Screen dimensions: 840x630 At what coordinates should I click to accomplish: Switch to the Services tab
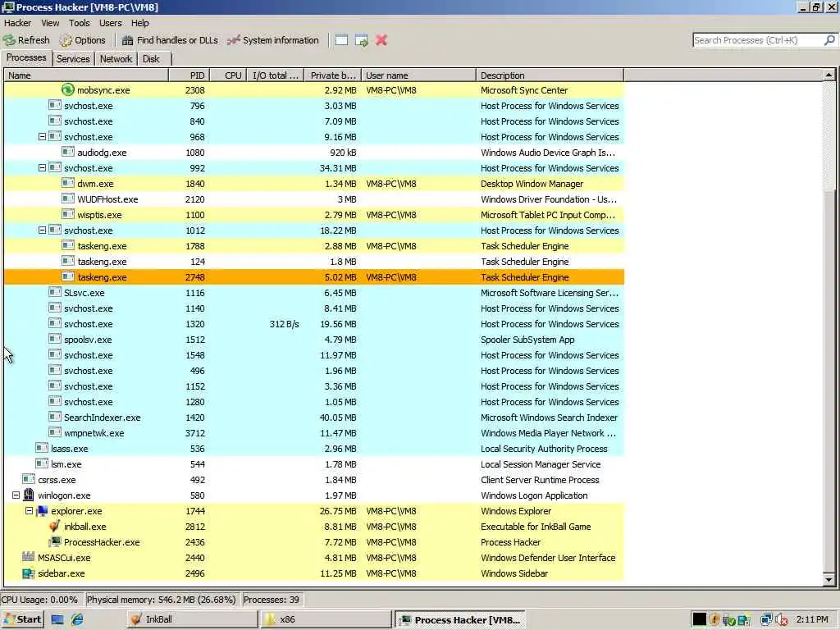pyautogui.click(x=73, y=59)
